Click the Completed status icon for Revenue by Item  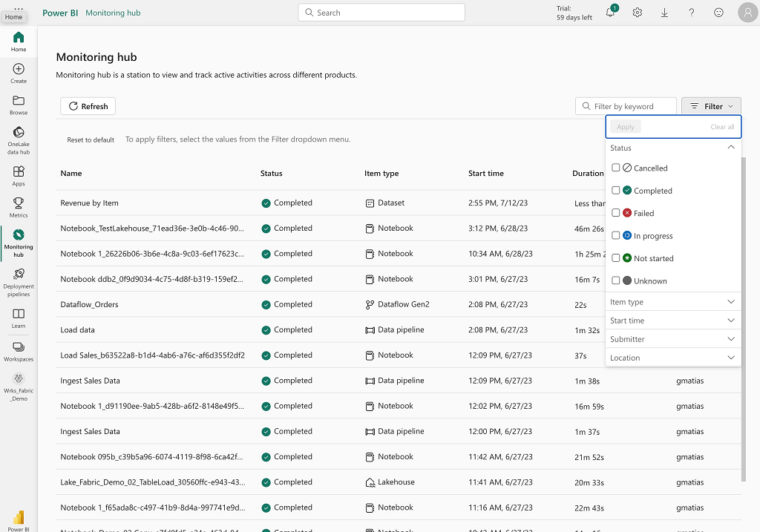(266, 203)
